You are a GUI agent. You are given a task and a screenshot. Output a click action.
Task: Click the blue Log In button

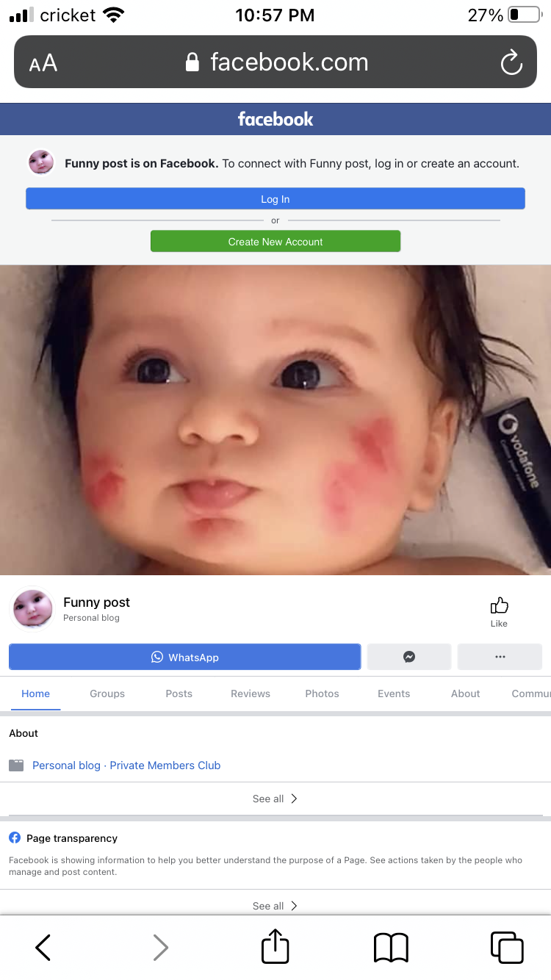[275, 199]
